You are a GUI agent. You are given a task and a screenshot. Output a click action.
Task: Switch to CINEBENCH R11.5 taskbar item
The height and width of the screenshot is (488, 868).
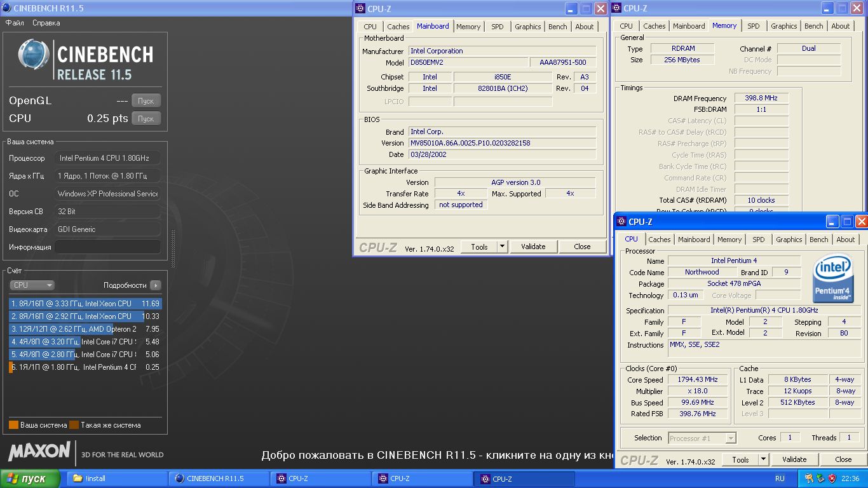click(x=219, y=478)
